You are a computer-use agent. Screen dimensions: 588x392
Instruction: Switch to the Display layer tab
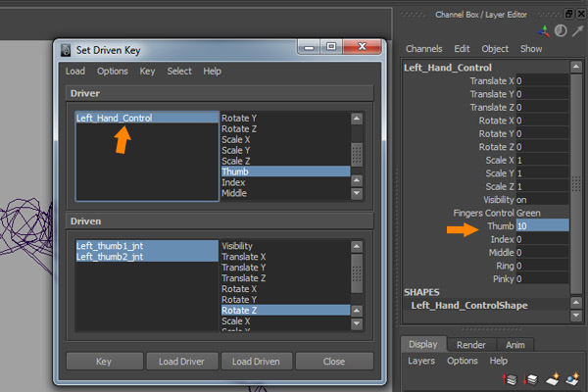coord(423,344)
